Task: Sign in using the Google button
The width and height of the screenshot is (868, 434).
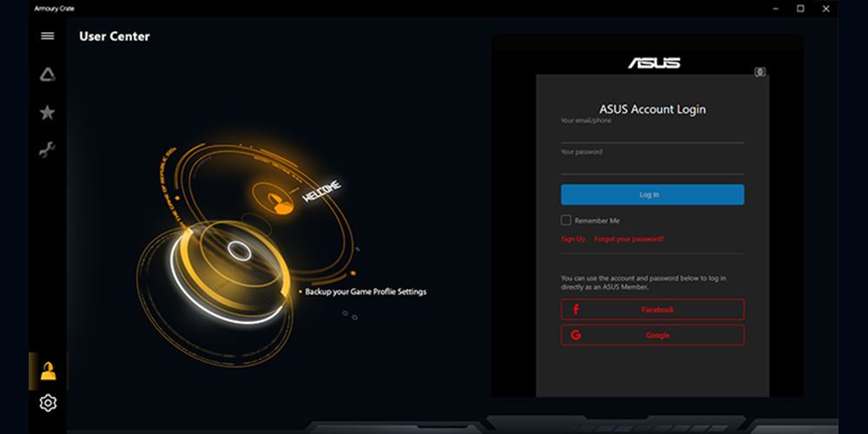Action: [652, 335]
